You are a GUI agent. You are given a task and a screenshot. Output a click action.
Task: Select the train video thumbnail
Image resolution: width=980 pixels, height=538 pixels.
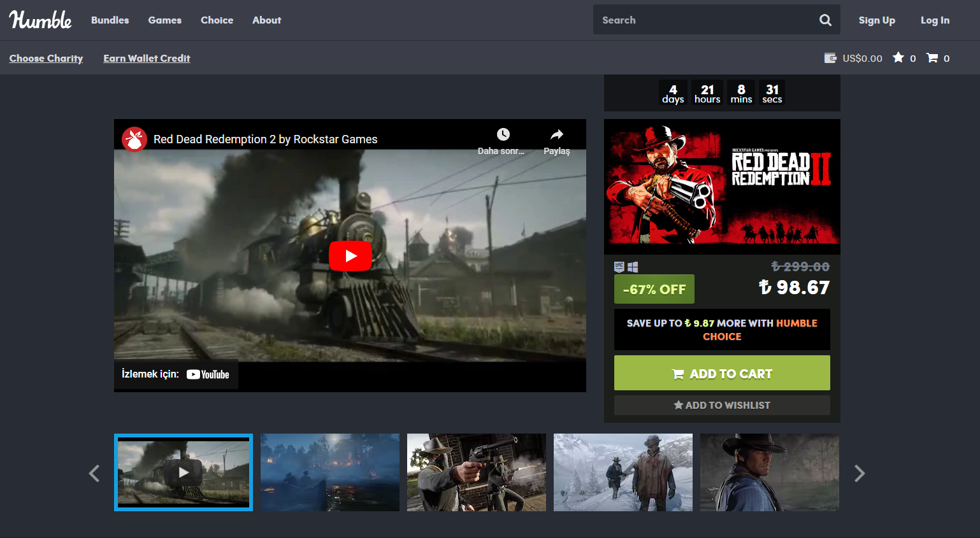[x=184, y=472]
